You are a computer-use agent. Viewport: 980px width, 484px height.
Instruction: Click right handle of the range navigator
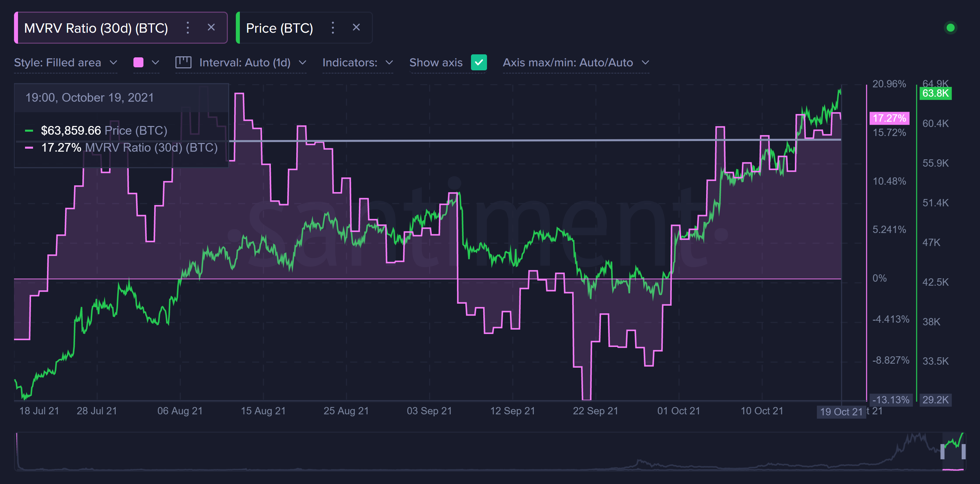tap(963, 452)
